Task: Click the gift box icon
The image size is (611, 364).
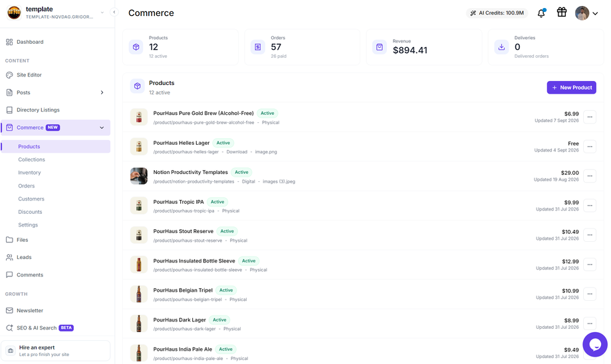Action: 562,13
